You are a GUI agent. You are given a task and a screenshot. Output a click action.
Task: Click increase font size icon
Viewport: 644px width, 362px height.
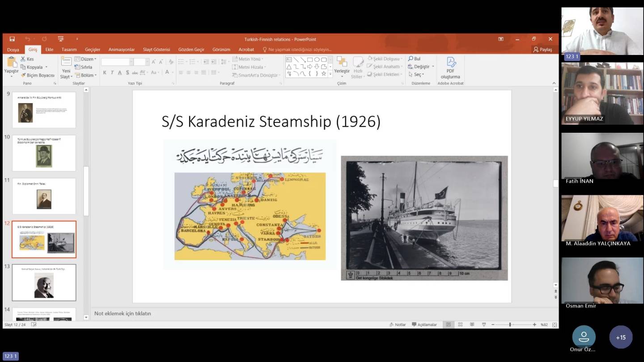point(153,62)
